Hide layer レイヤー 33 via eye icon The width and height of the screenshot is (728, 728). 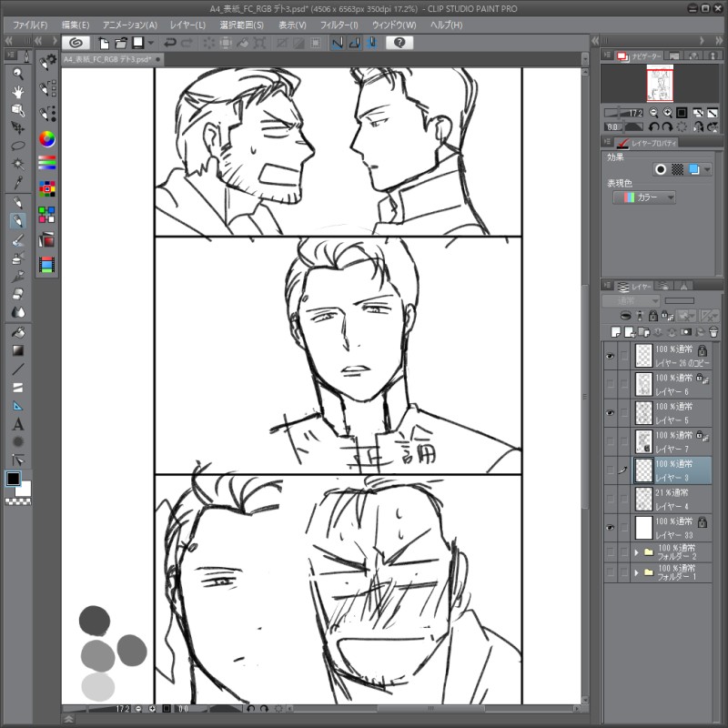(x=611, y=528)
